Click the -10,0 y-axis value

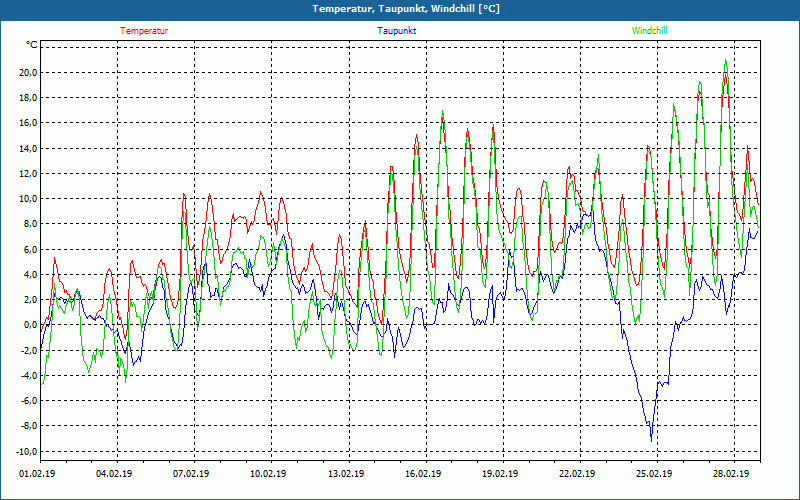27,452
